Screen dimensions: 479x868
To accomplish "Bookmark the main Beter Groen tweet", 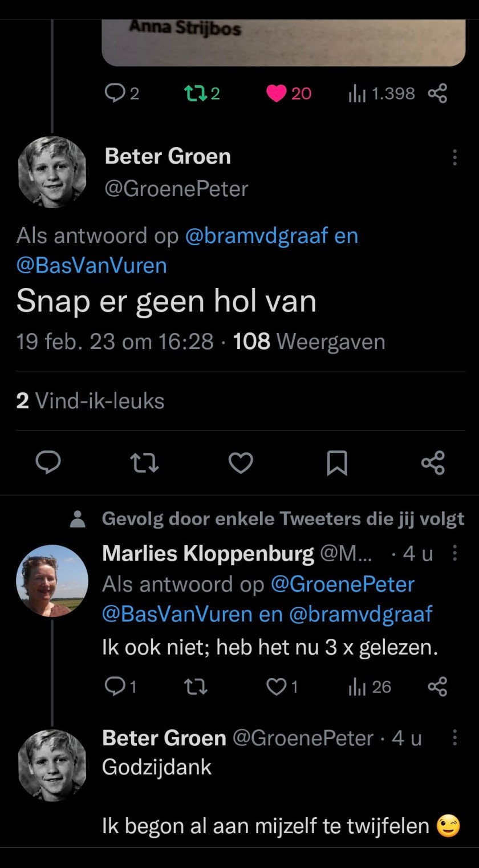I will pos(337,462).
